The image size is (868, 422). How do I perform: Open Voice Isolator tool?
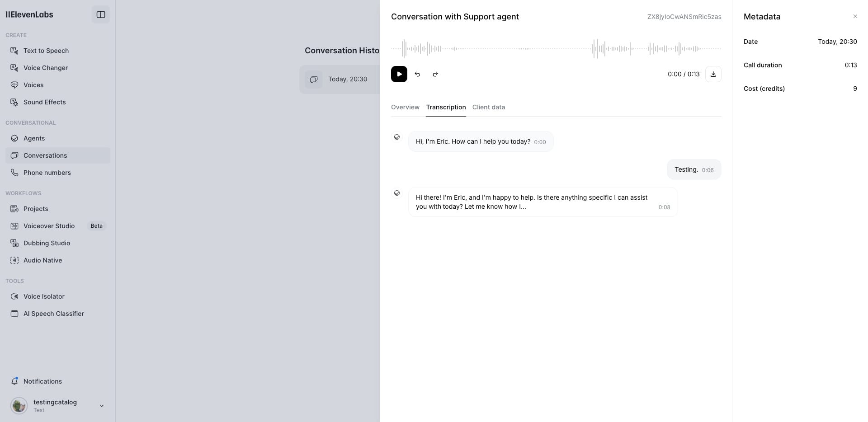pos(58,296)
